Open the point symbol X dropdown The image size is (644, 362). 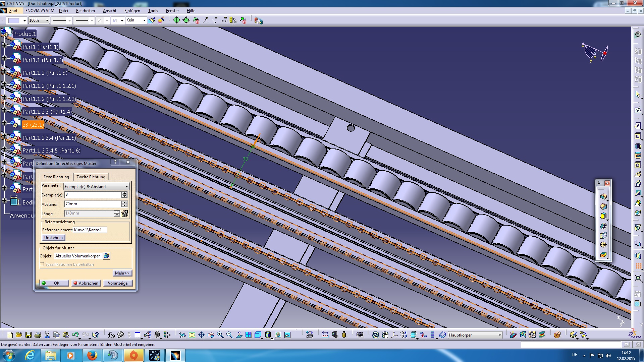click(107, 21)
